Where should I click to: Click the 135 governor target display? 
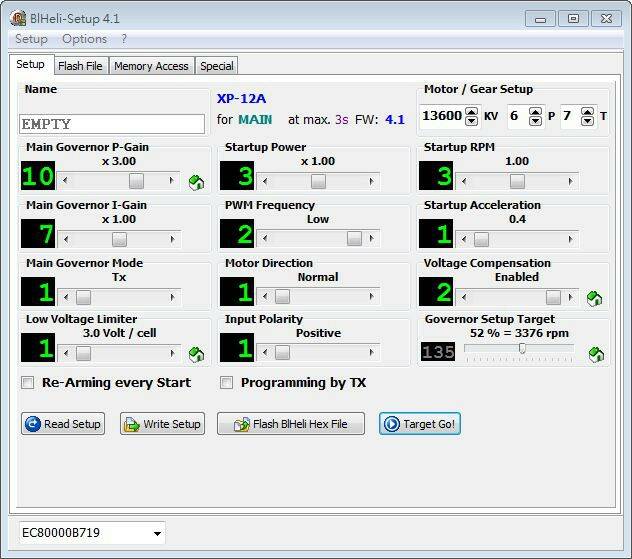(438, 351)
